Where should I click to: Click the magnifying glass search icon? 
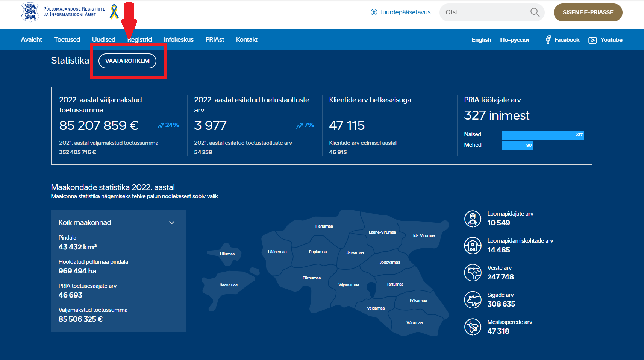[x=535, y=12]
